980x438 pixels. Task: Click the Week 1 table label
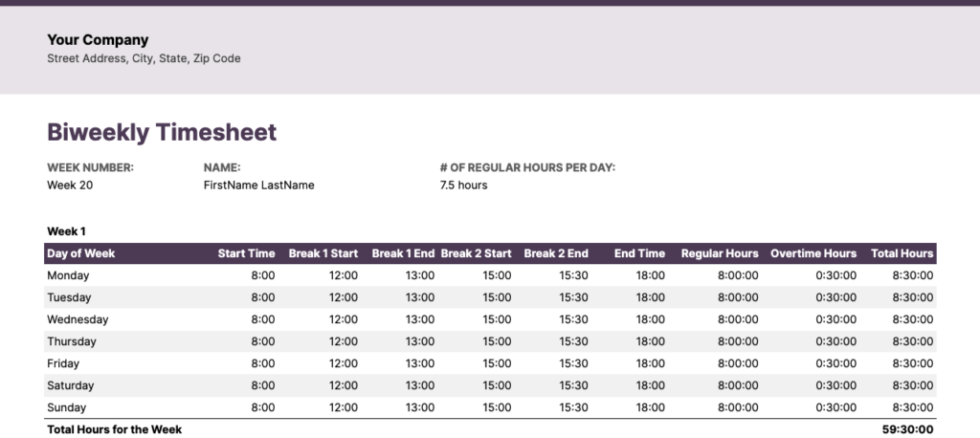(66, 231)
